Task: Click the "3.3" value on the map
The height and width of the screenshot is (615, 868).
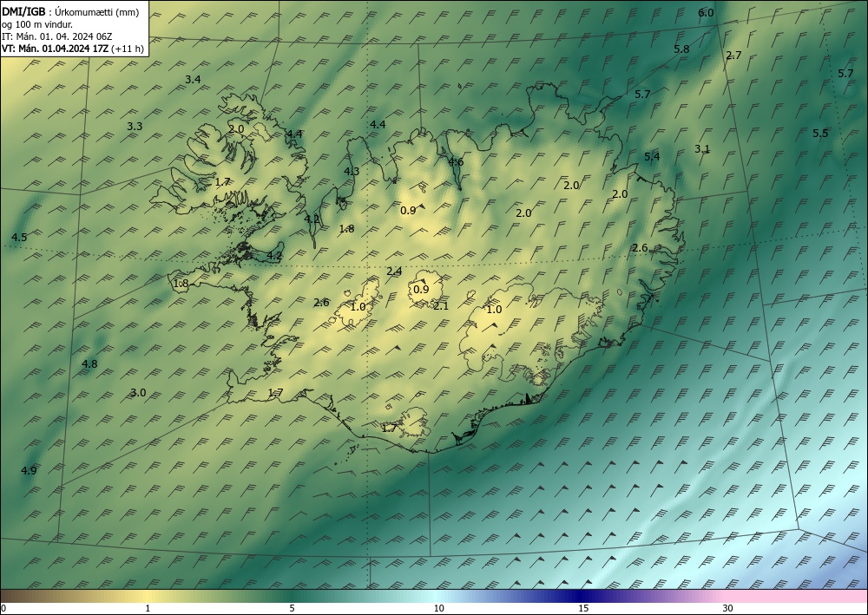Action: coord(135,127)
